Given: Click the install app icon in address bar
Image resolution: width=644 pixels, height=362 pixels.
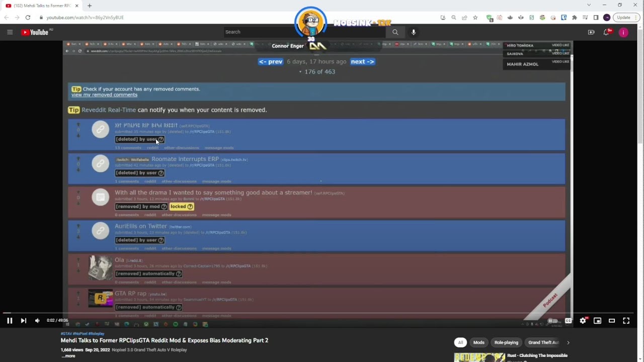Looking at the screenshot, I should (443, 18).
